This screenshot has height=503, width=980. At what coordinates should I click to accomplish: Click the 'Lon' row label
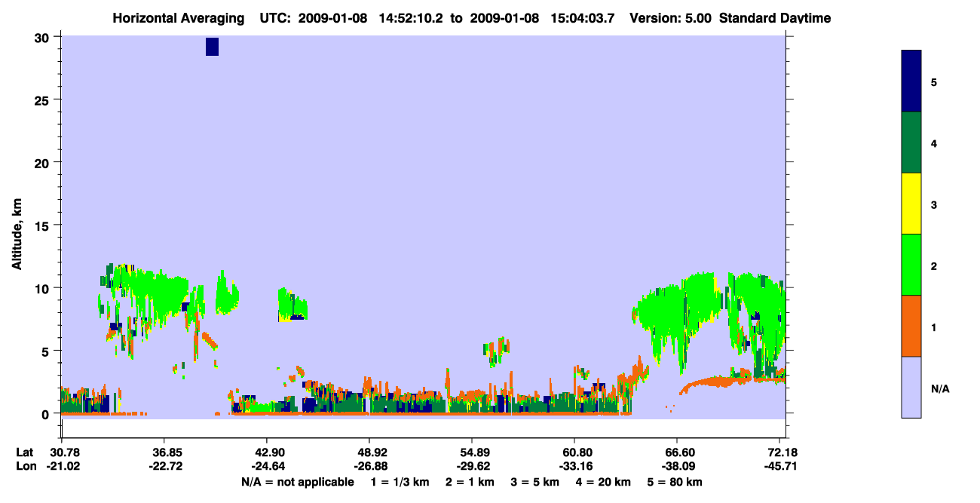pyautogui.click(x=25, y=466)
